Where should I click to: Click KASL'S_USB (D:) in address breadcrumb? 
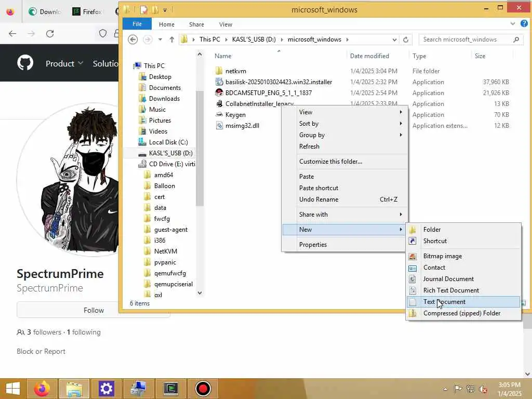(x=254, y=39)
